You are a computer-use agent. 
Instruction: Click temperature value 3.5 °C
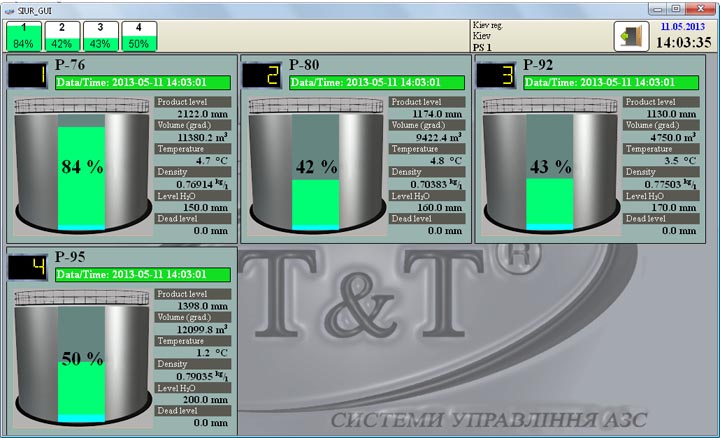(x=680, y=161)
